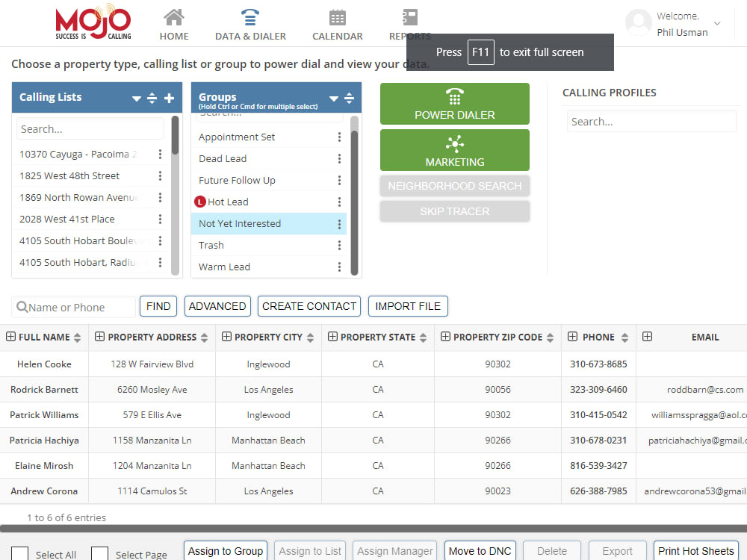Click the Mojo Calling logo
747x560 pixels.
click(x=93, y=22)
